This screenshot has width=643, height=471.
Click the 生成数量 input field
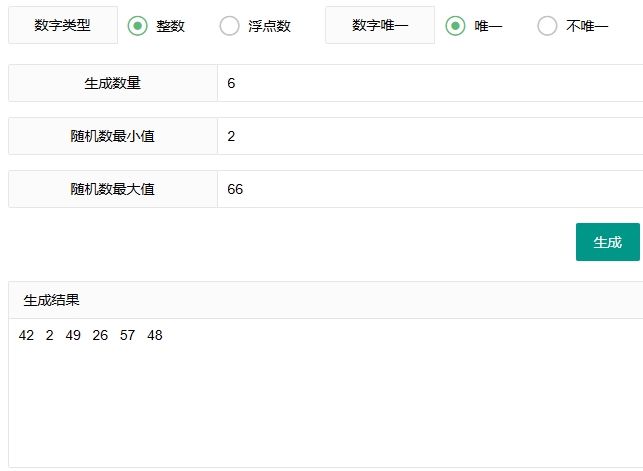[x=430, y=83]
